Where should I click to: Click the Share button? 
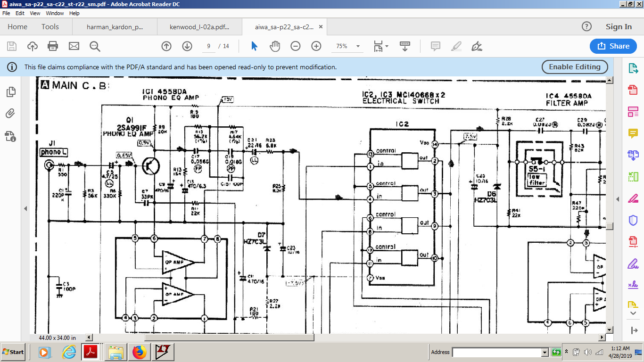pos(613,46)
